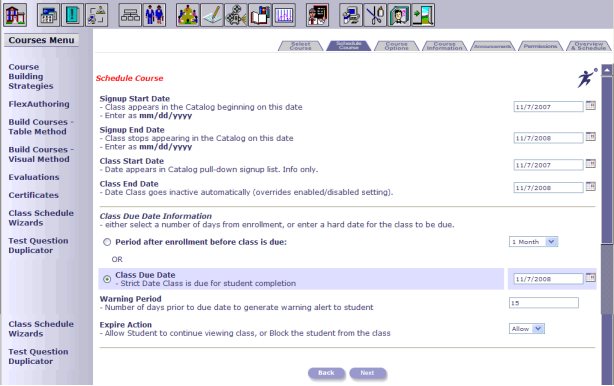Image resolution: width=614 pixels, height=386 pixels.
Task: Open Build Courses - Visual Method link
Action: coord(41,154)
